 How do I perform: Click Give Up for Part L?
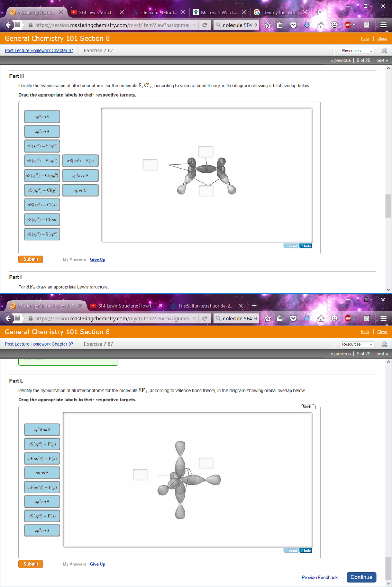(x=97, y=564)
